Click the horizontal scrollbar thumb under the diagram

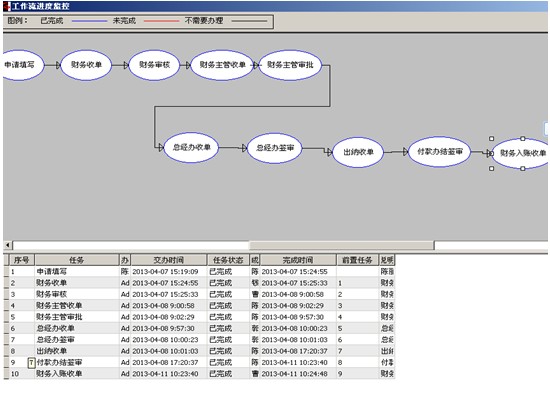click(x=342, y=245)
